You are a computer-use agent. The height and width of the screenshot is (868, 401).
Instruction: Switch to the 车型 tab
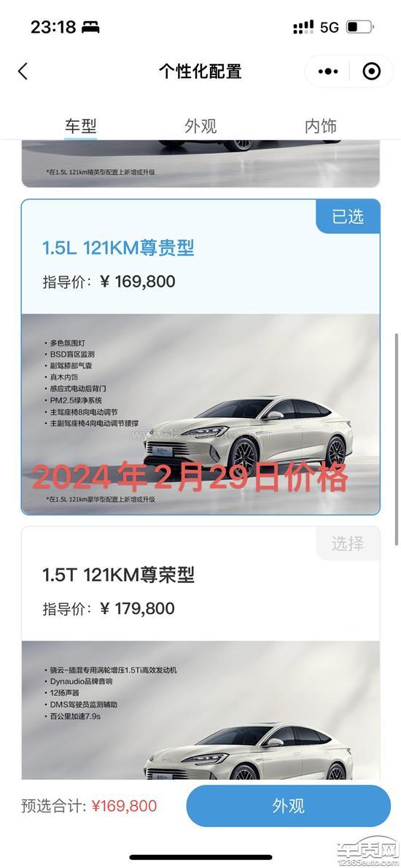81,125
